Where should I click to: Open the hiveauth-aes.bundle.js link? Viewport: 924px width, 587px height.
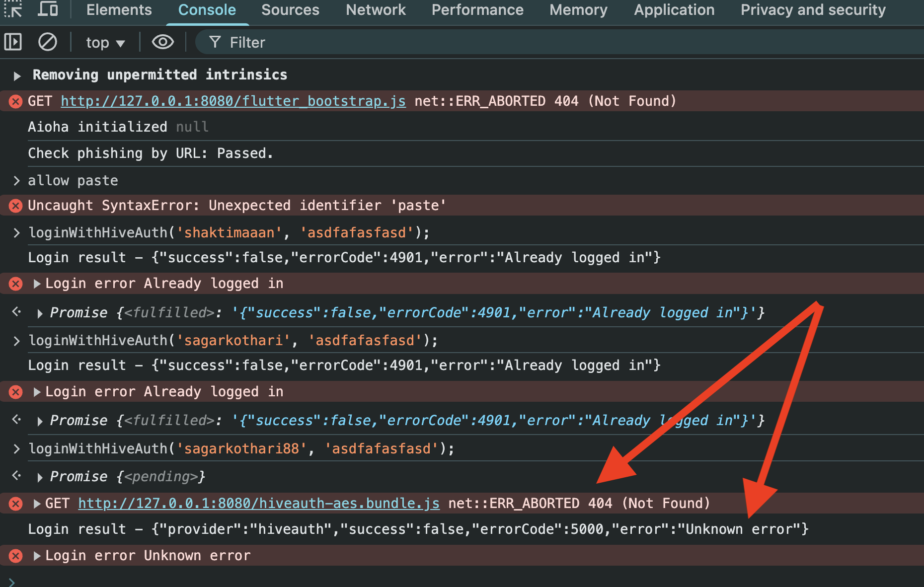(259, 504)
